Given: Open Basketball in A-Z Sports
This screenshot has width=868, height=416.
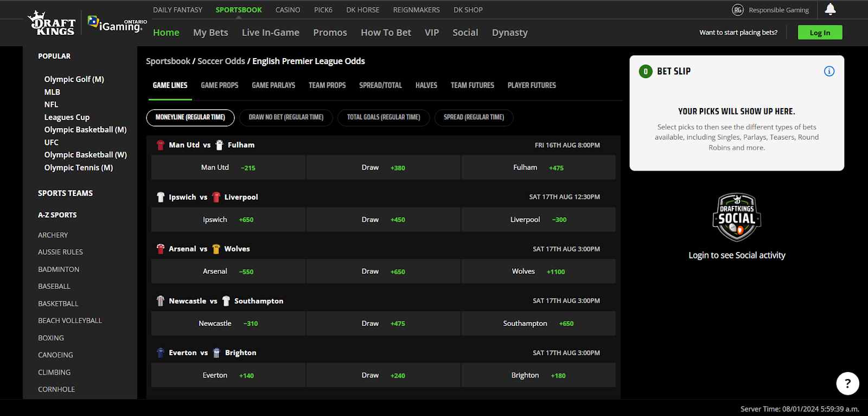Looking at the screenshot, I should click(58, 304).
